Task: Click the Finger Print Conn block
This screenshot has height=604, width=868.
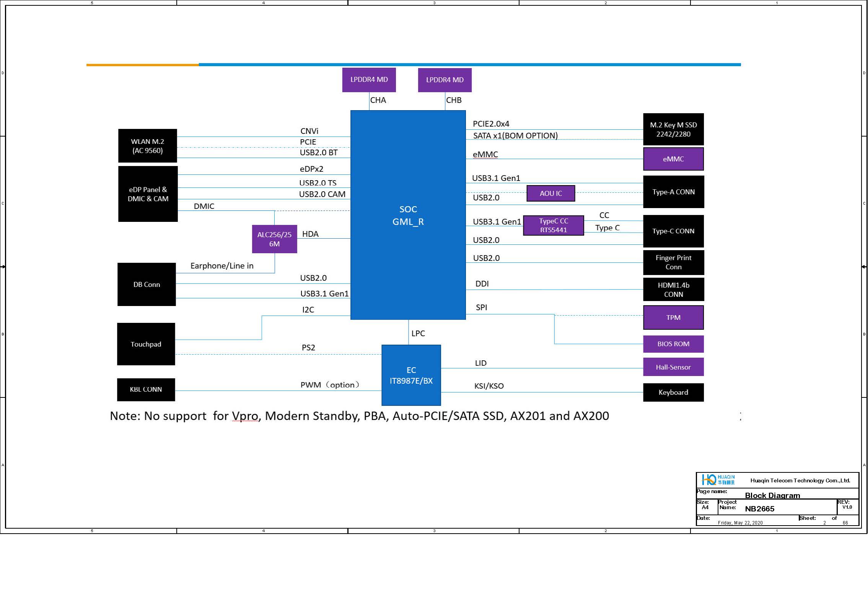Action: (x=673, y=262)
